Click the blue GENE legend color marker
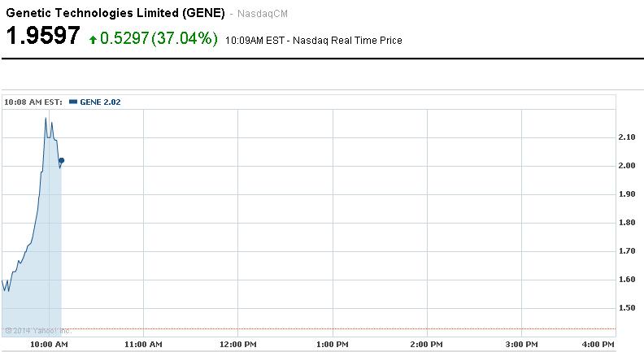Screen dimensions: 644x352 click(x=73, y=102)
